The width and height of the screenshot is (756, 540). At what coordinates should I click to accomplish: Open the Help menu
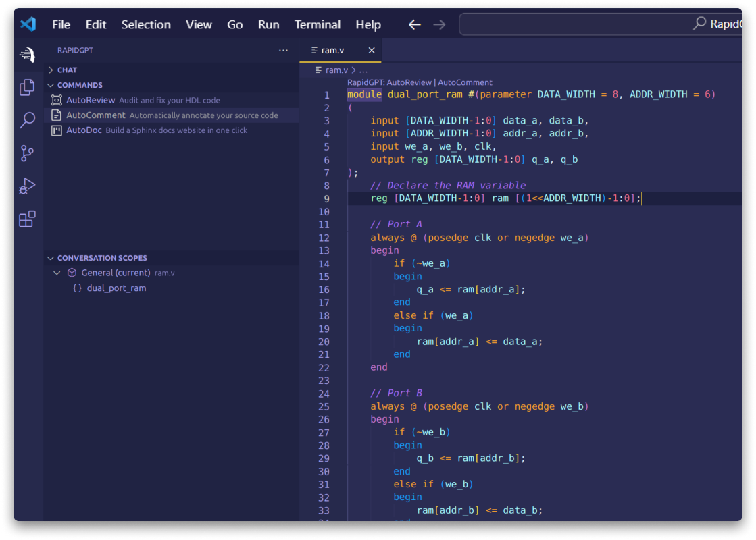368,24
